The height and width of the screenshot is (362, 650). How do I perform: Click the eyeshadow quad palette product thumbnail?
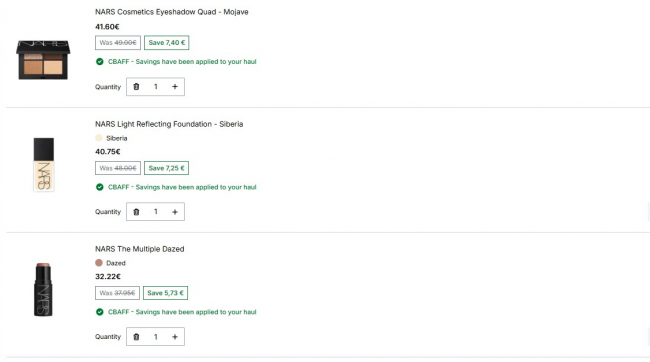coord(43,60)
